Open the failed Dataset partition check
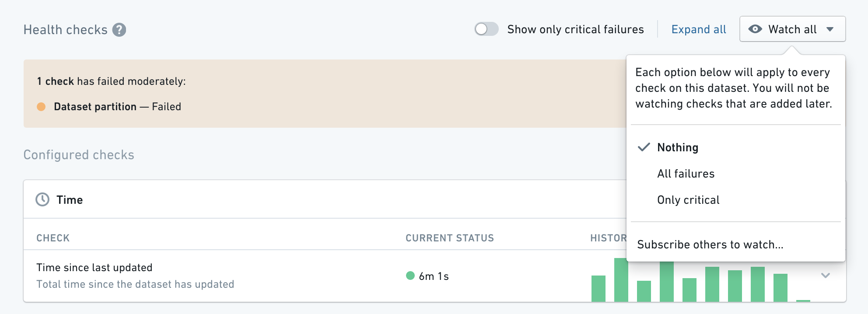 95,107
